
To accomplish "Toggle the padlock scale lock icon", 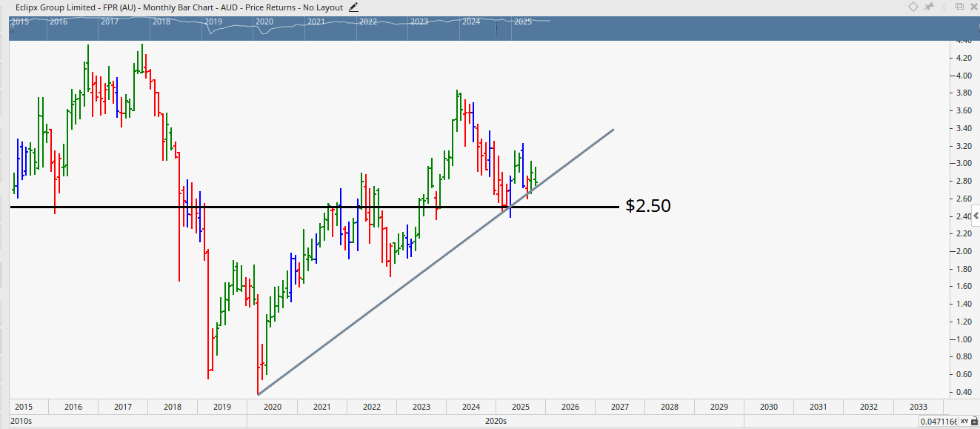I will point(974,421).
